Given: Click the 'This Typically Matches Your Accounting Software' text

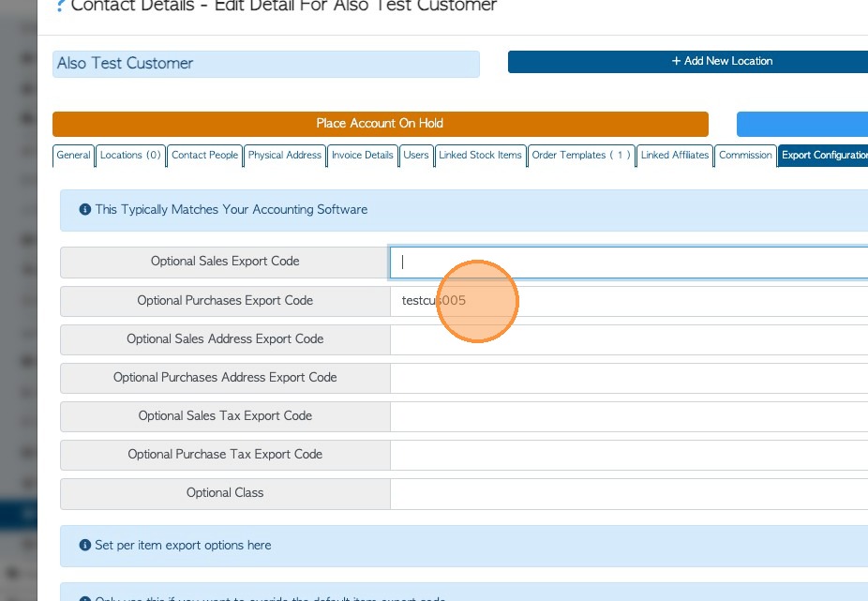Looking at the screenshot, I should coord(232,209).
